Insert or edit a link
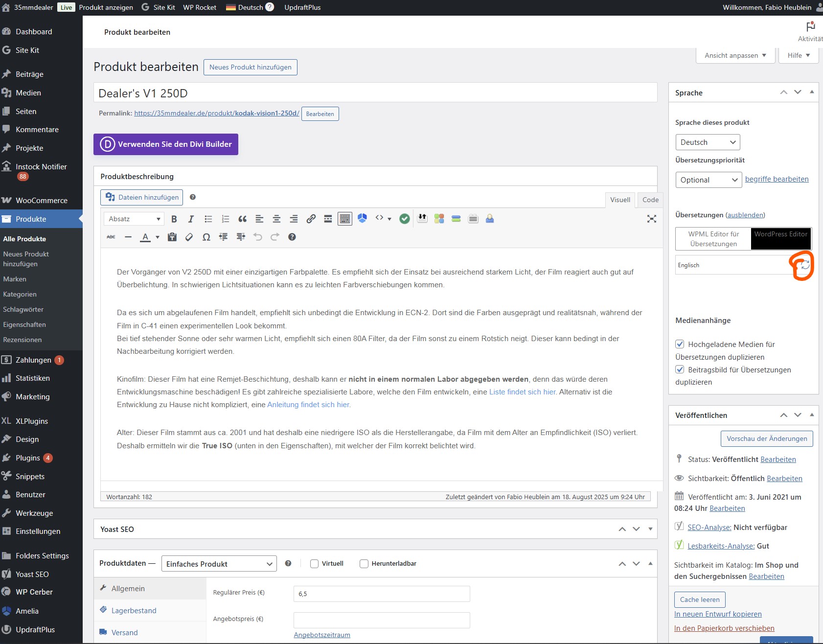 [x=311, y=219]
